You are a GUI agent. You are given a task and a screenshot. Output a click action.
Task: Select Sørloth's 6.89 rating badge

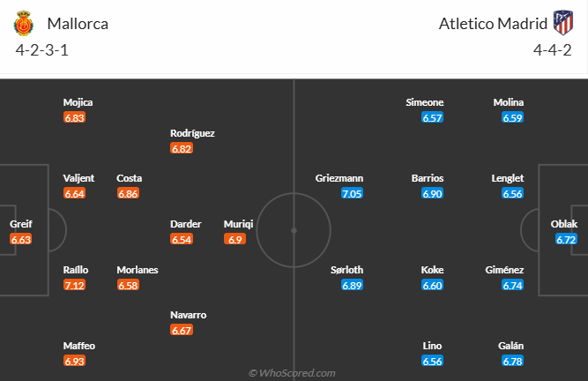pos(352,285)
